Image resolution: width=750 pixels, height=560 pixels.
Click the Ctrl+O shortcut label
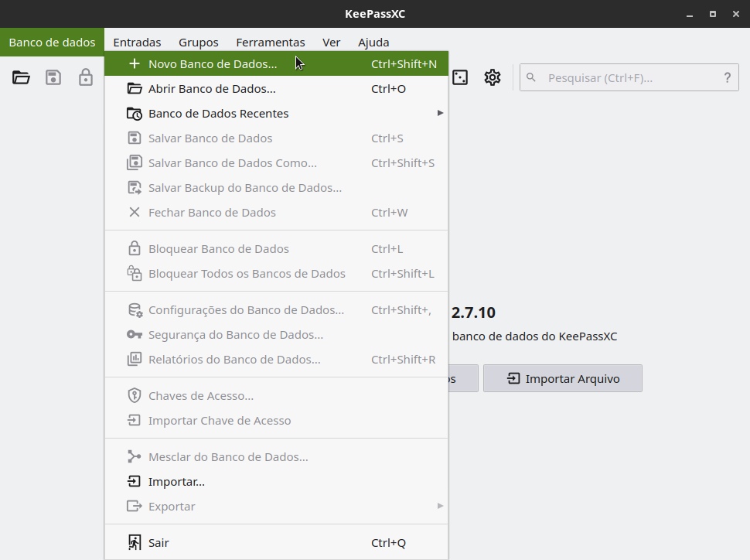click(x=388, y=88)
